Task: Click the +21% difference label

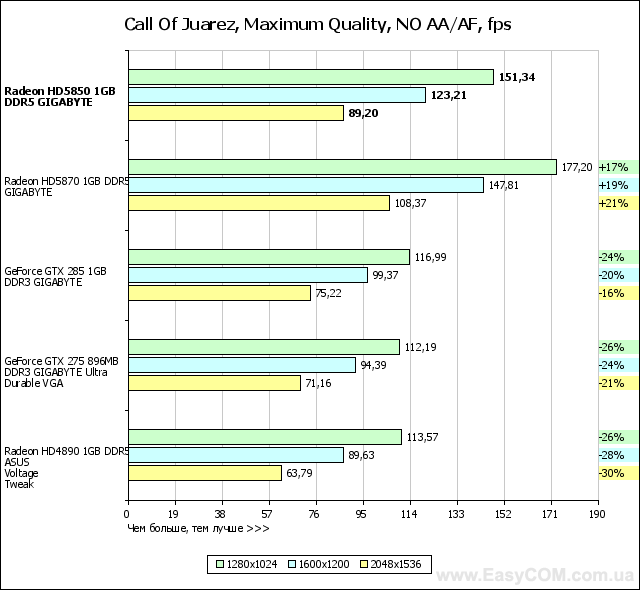Action: 613,203
